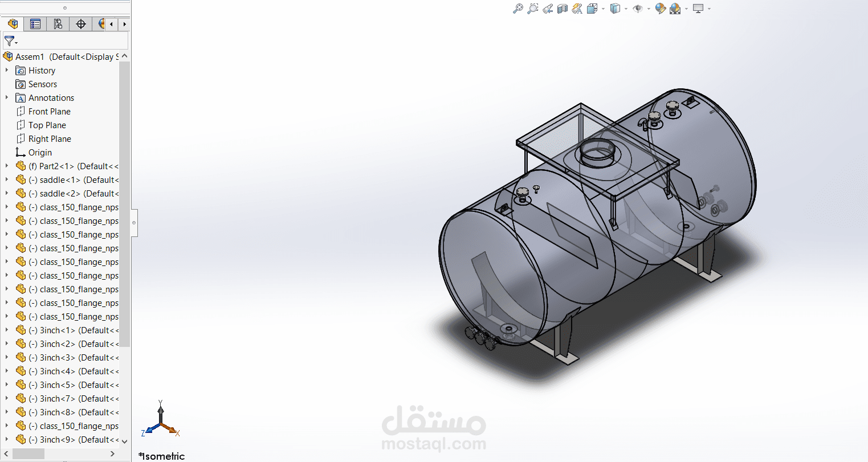
Task: Click the feature tree scroll-down arrow
Action: (x=125, y=441)
